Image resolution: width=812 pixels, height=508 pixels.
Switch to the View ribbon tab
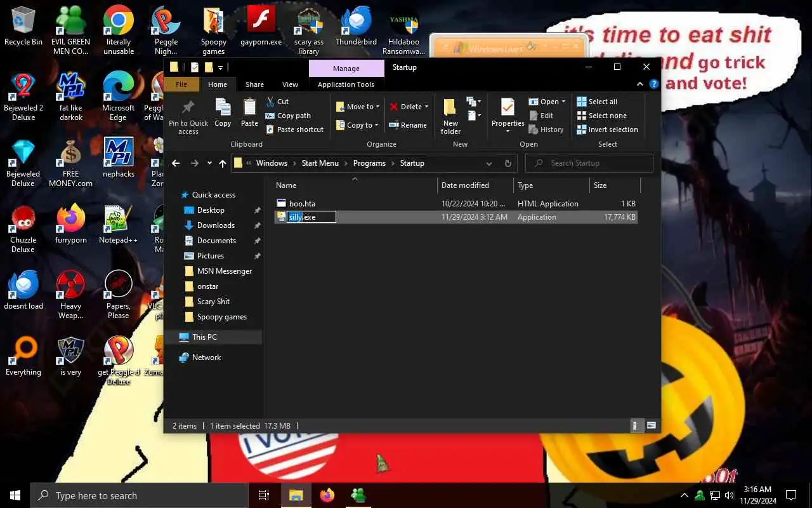(290, 84)
